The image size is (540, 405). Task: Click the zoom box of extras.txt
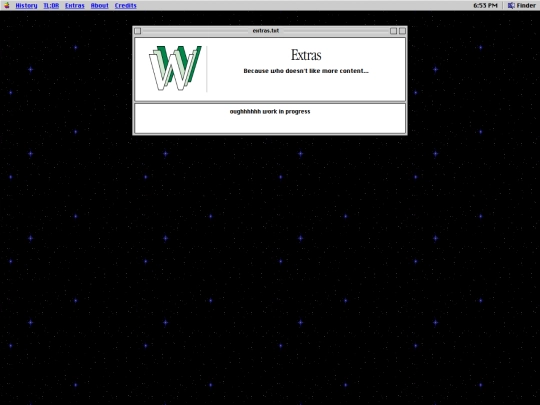pos(393,31)
